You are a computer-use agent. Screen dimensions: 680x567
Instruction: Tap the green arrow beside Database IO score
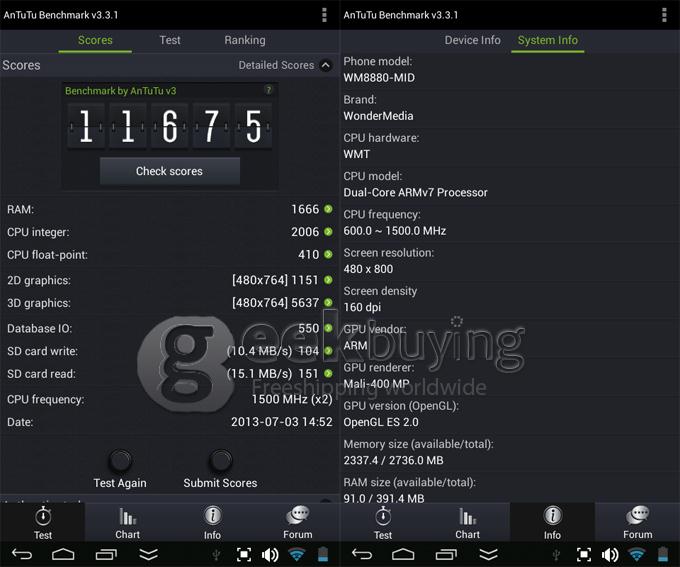(x=328, y=329)
